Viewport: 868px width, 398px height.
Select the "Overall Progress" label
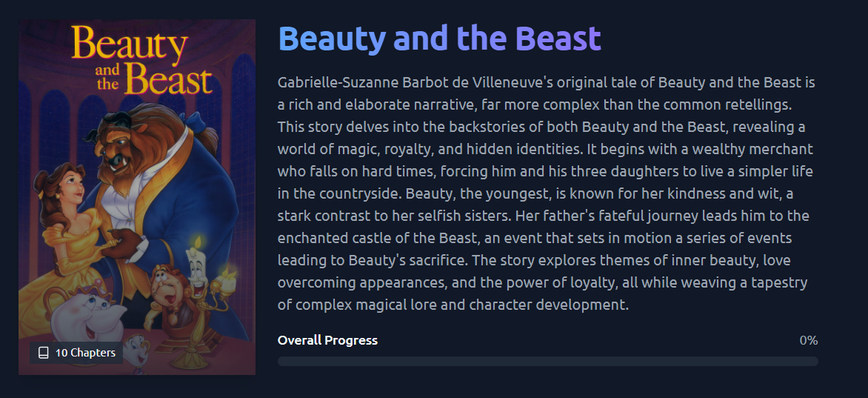pos(327,340)
